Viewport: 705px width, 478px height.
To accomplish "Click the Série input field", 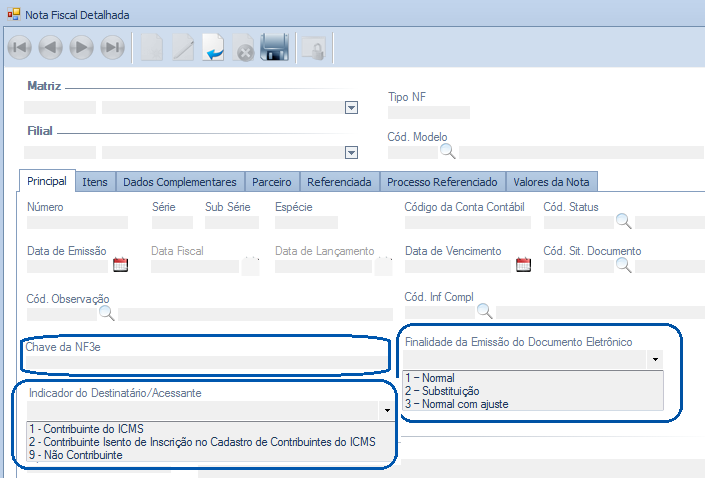I will tap(172, 223).
